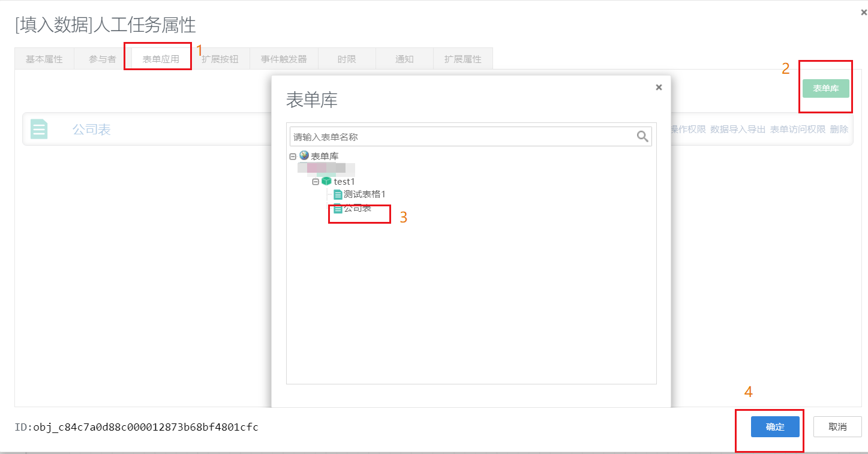The image size is (868, 454).
Task: Click the 删除 link
Action: 839,128
